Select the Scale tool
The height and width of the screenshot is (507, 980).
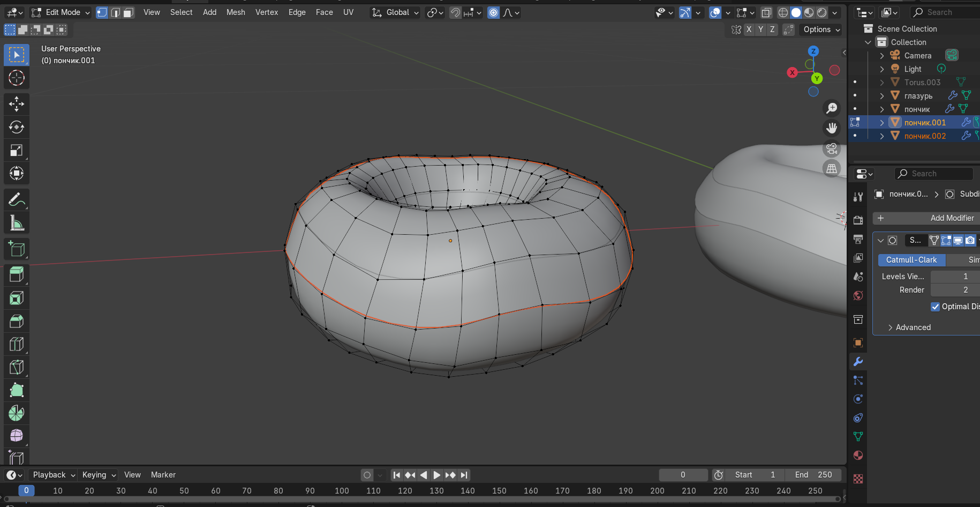point(17,150)
